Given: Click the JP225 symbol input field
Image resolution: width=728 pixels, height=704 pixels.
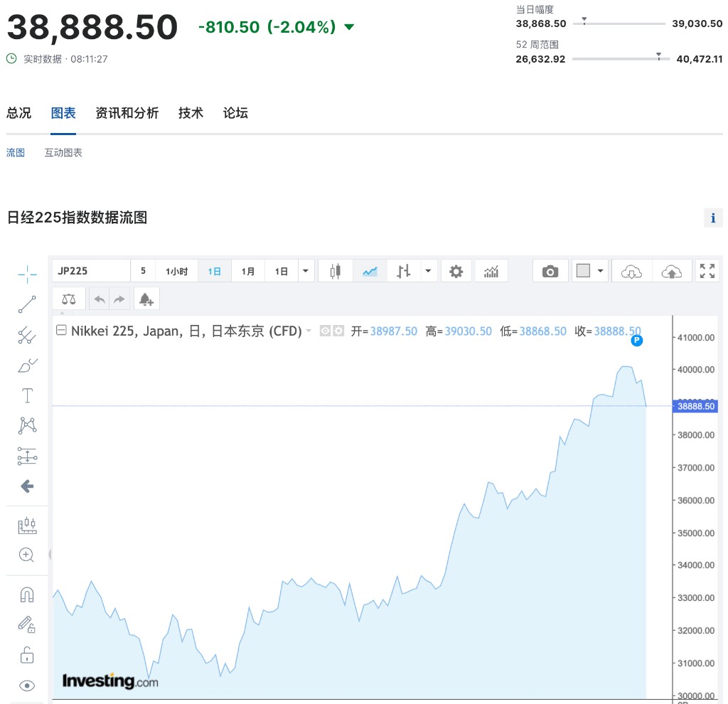Looking at the screenshot, I should (91, 271).
